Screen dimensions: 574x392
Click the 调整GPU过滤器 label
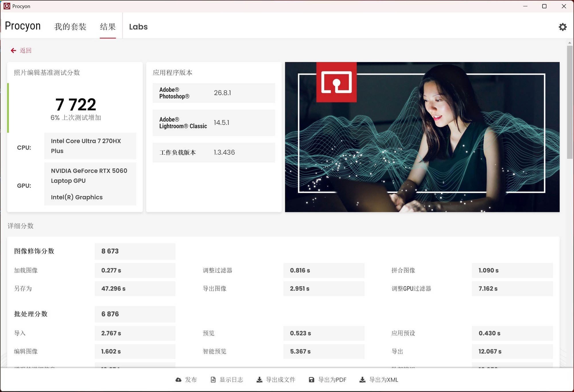pyautogui.click(x=411, y=288)
